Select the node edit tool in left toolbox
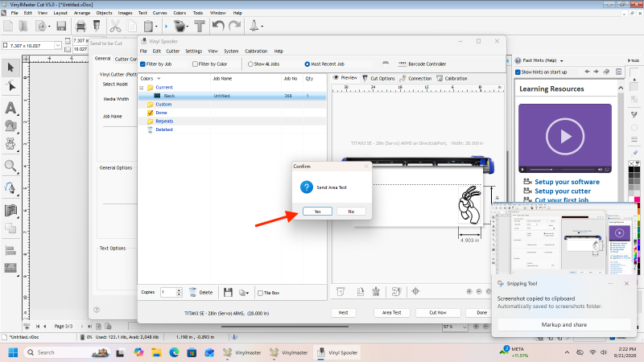The width and height of the screenshot is (644, 362). tap(11, 86)
